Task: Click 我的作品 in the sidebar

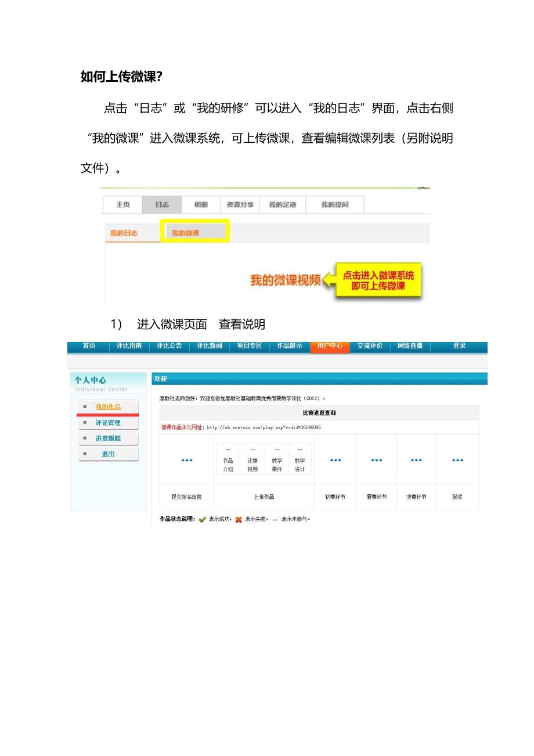Action: coord(108,407)
